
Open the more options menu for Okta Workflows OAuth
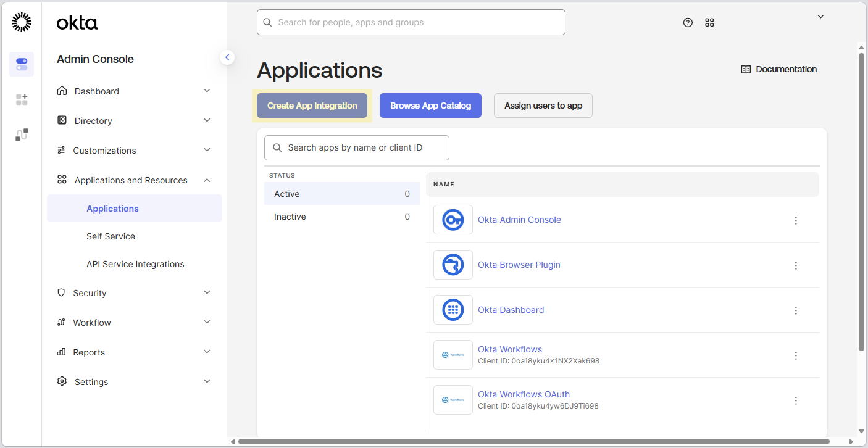(x=796, y=400)
